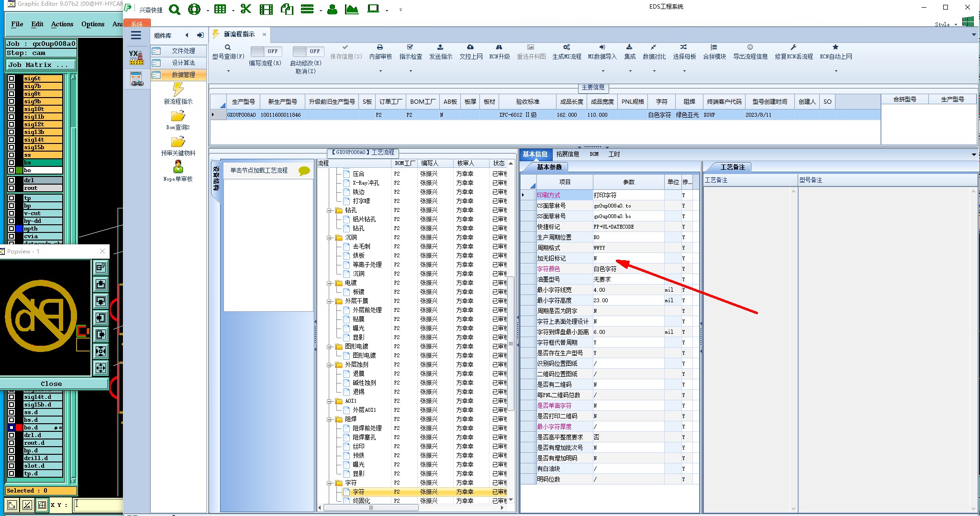Click 内部审核 printer icon
Image resolution: width=980 pixels, height=516 pixels.
click(x=380, y=47)
